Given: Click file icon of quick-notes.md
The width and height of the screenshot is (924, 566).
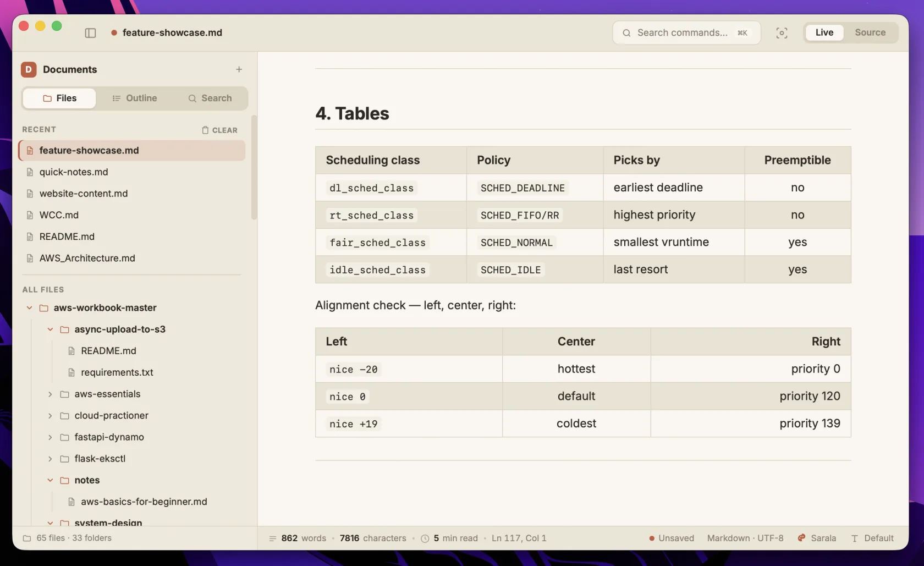Looking at the screenshot, I should coord(30,172).
